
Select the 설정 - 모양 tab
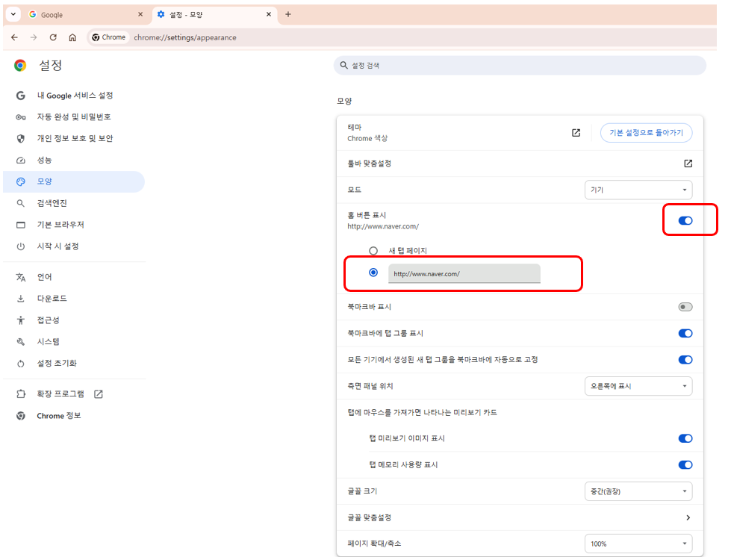click(x=214, y=15)
